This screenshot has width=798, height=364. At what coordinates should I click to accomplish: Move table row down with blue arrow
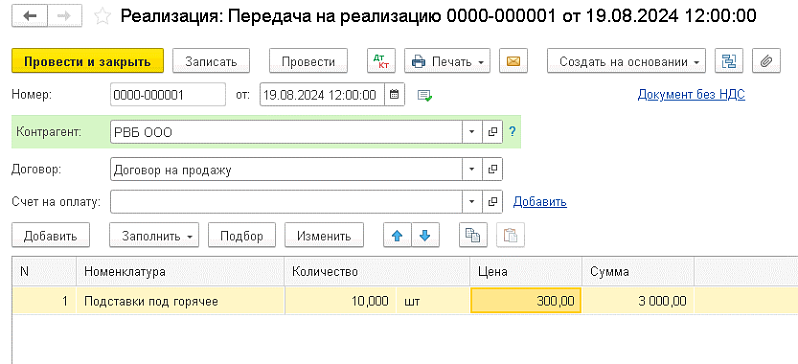point(425,235)
